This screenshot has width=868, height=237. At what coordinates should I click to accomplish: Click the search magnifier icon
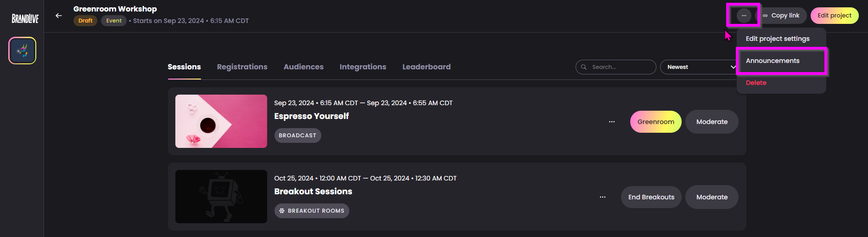[584, 67]
